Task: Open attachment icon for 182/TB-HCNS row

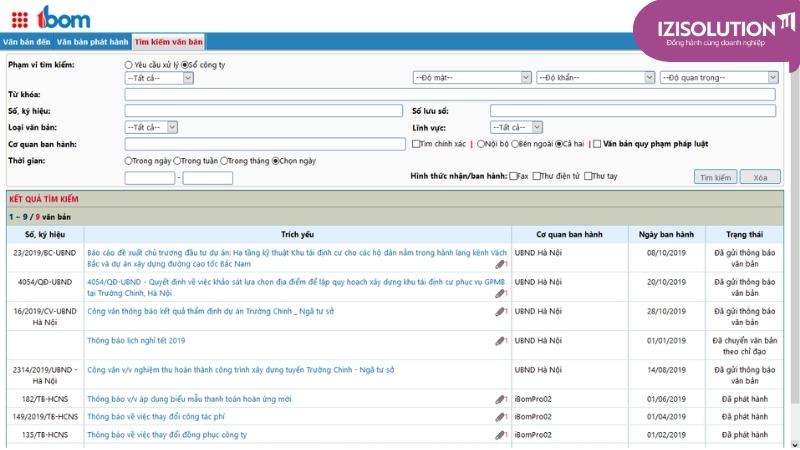Action: tap(500, 399)
